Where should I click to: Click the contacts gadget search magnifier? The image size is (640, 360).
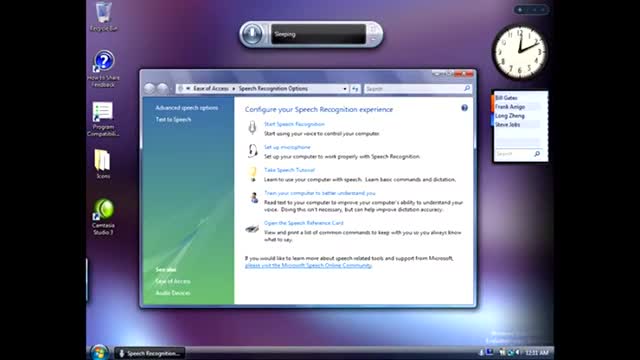[537, 154]
